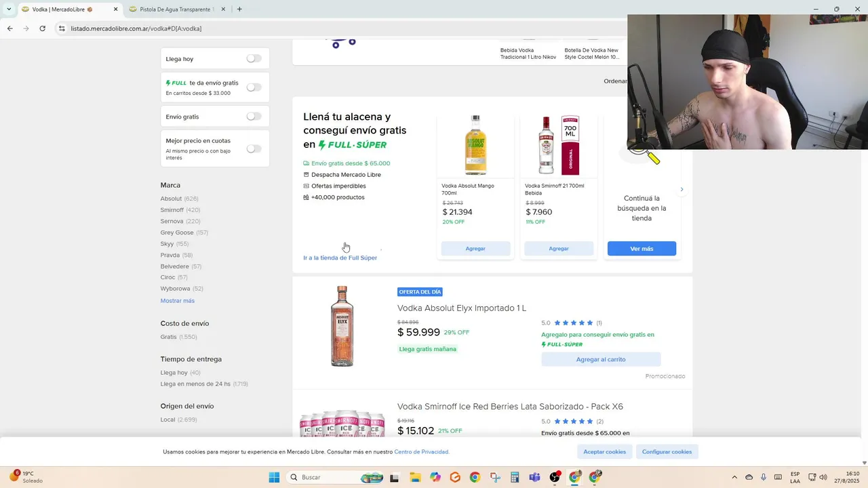This screenshot has width=868, height=488.
Task: Close the Vodka | MercadoLibre tab
Action: coord(115,9)
